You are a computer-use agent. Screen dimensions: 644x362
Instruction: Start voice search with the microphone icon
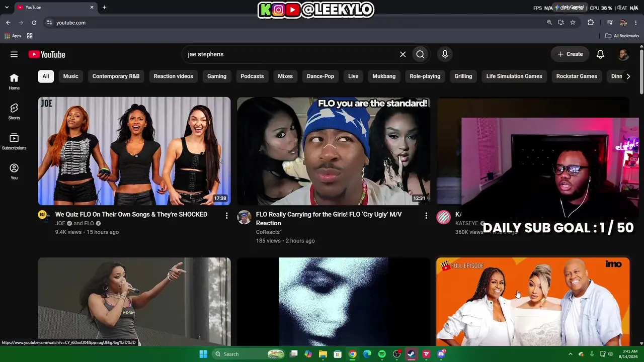pyautogui.click(x=445, y=54)
